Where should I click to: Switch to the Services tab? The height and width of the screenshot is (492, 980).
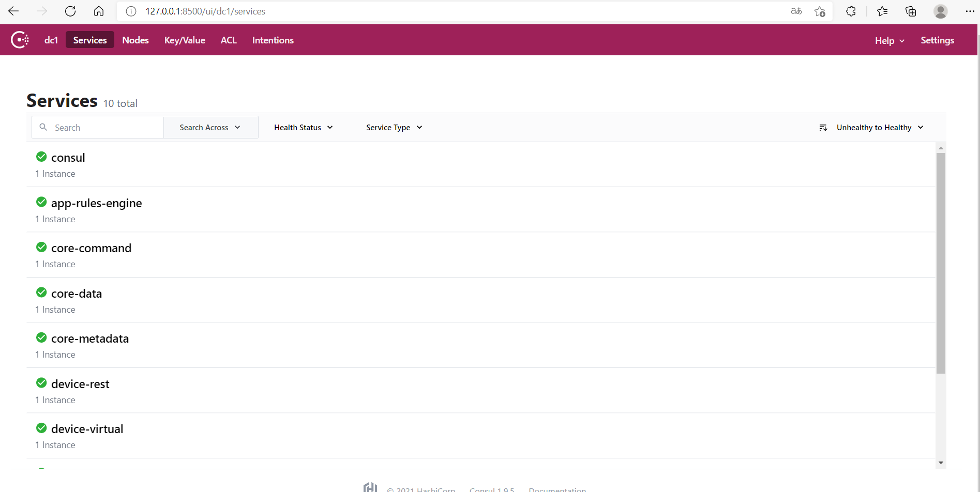(x=90, y=40)
